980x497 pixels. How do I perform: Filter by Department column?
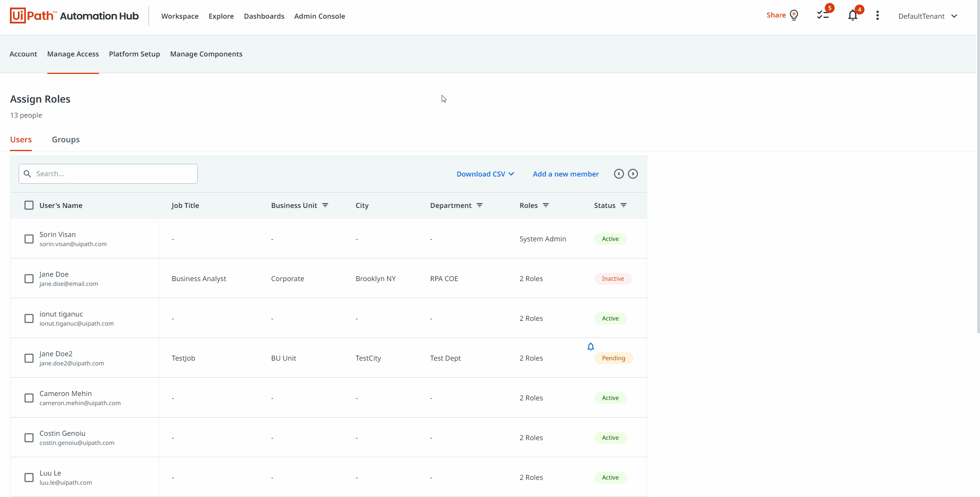click(x=479, y=205)
